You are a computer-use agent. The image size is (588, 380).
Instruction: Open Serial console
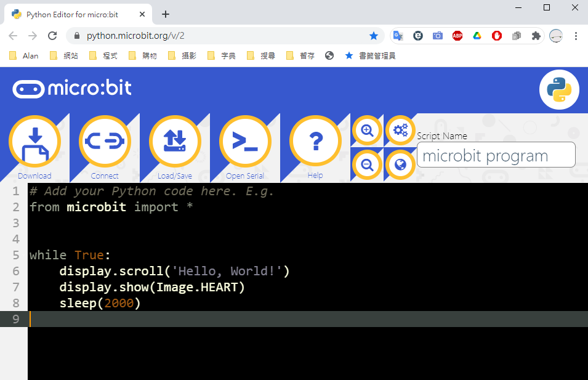click(245, 142)
